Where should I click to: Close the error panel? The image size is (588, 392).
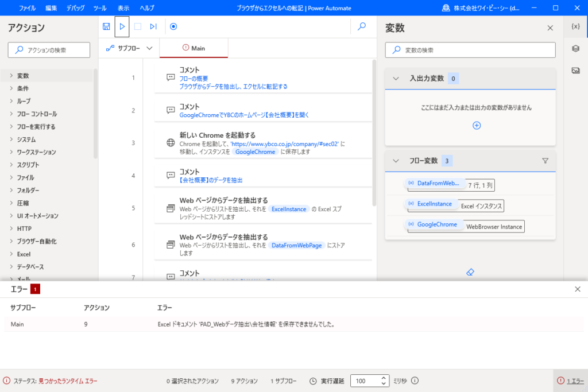point(578,289)
